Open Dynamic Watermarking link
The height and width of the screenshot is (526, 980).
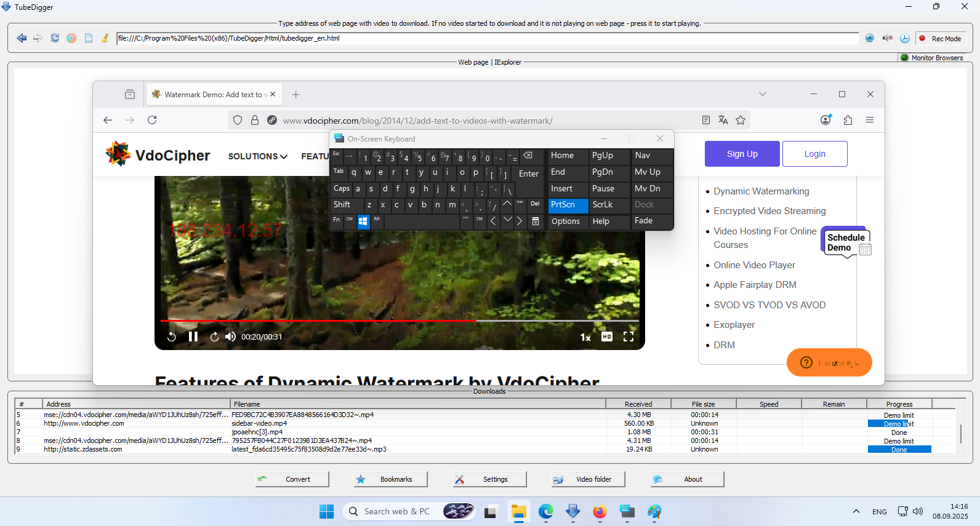pos(761,191)
